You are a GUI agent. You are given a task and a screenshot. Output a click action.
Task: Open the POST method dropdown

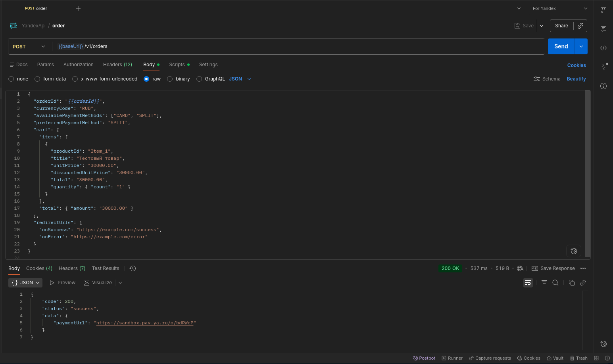click(29, 46)
